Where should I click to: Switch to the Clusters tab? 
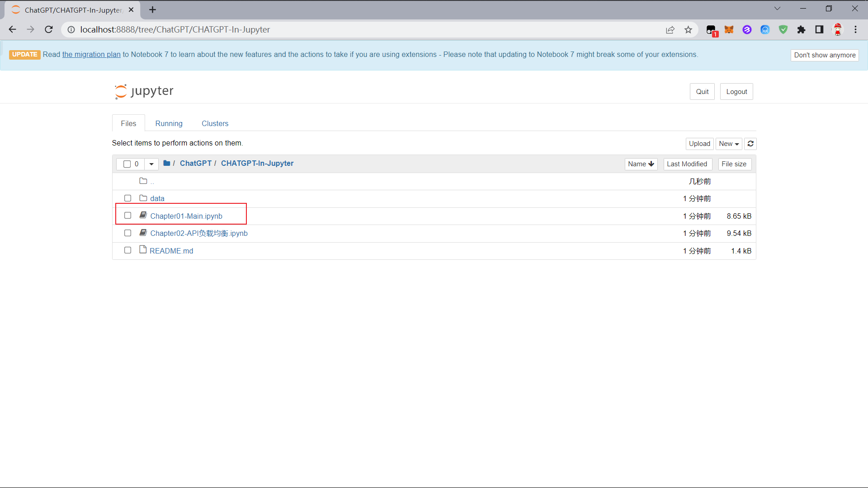(215, 123)
